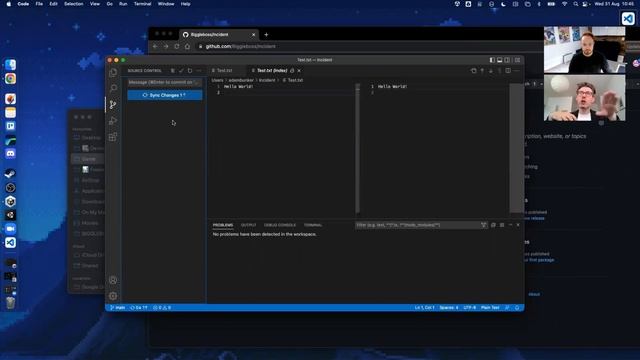Click the synchronize changes status bar item
This screenshot has height=360, width=640.
point(139,308)
